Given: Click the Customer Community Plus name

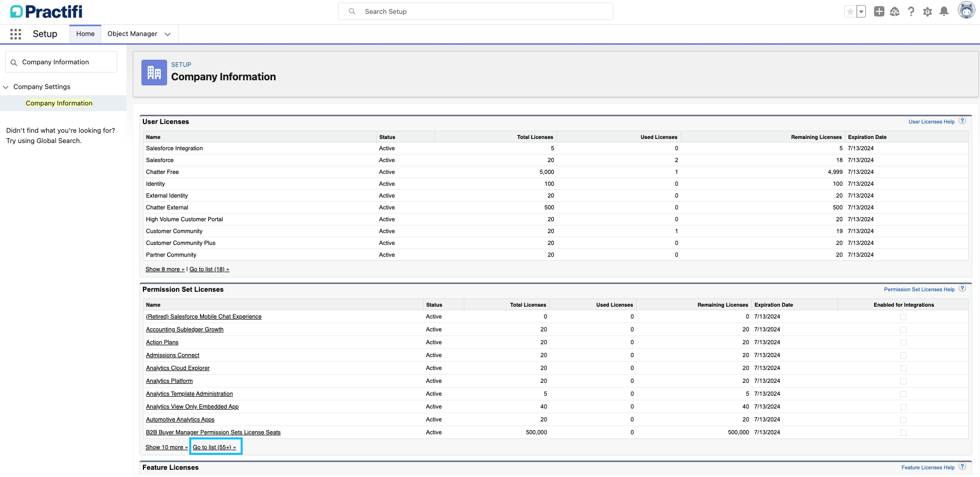Looking at the screenshot, I should pyautogui.click(x=180, y=243).
